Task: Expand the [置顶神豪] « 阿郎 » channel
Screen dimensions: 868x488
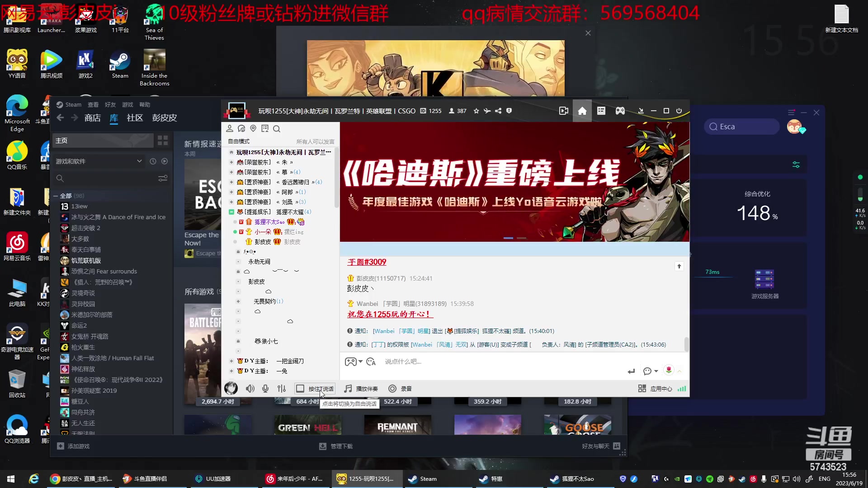Action: 231,192
